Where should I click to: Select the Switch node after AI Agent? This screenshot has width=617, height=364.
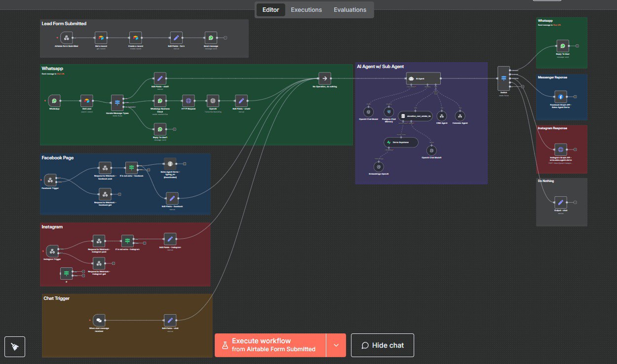click(x=503, y=78)
